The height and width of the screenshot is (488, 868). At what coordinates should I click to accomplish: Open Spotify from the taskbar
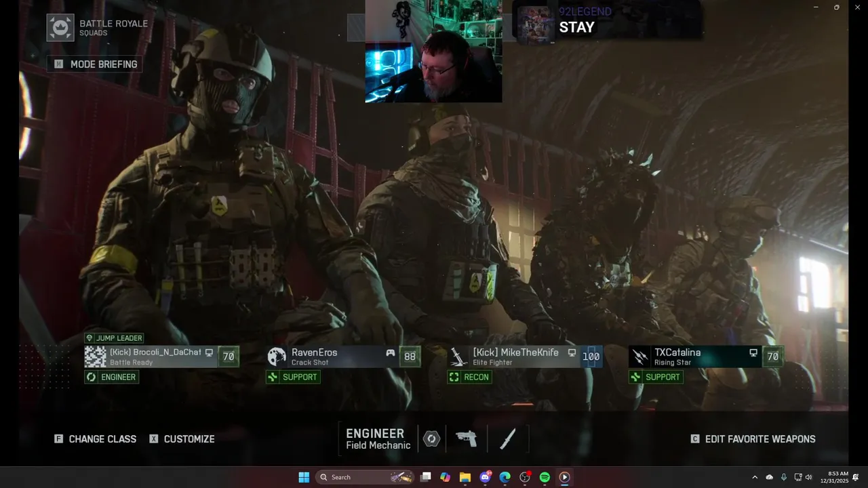point(545,477)
